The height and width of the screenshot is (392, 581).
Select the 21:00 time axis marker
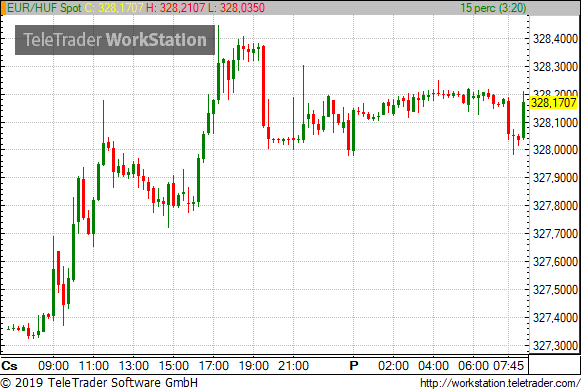tap(293, 366)
